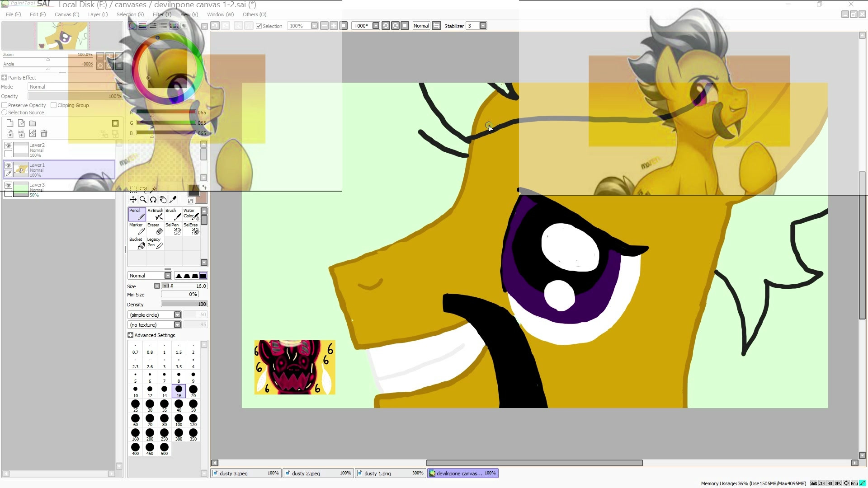Create a new layer folder
868x488 pixels.
(33, 123)
